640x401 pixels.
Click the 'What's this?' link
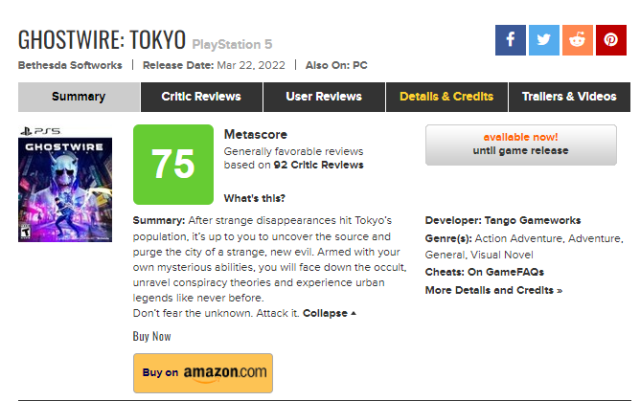[x=253, y=197]
